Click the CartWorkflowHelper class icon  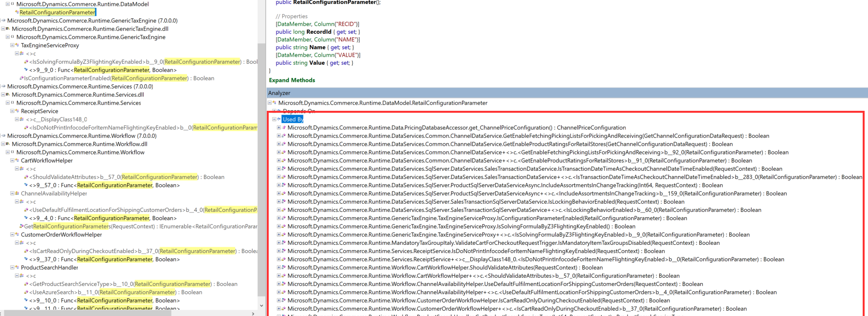17,160
